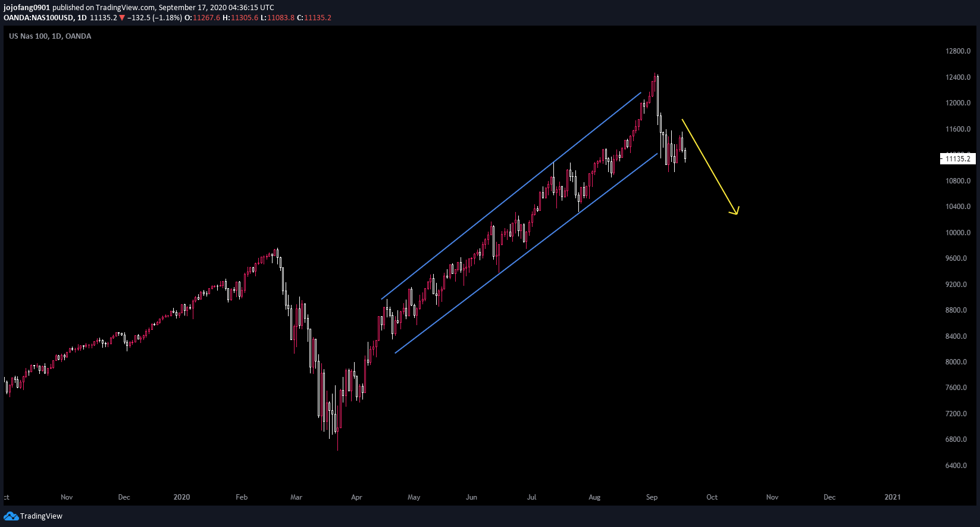Click the Oct time axis label
Image resolution: width=980 pixels, height=527 pixels.
point(712,497)
